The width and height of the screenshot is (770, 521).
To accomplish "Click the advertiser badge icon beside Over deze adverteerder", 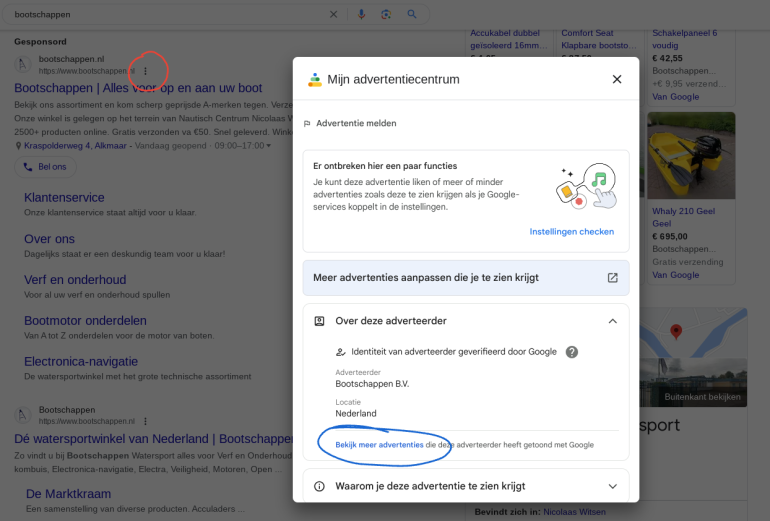I will [x=319, y=321].
